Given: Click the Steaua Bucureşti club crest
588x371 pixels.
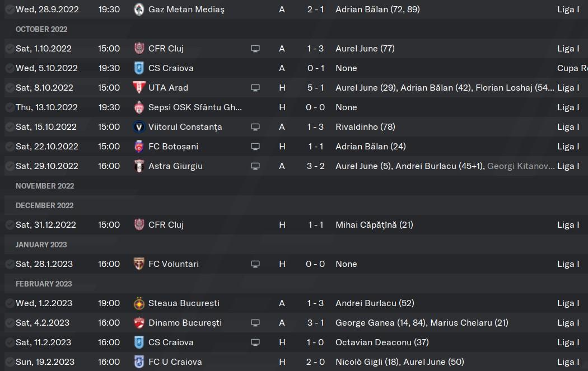Looking at the screenshot, I should coord(139,303).
